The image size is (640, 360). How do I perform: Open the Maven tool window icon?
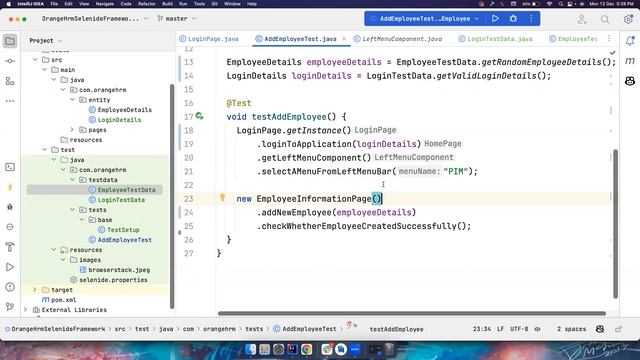[x=630, y=61]
